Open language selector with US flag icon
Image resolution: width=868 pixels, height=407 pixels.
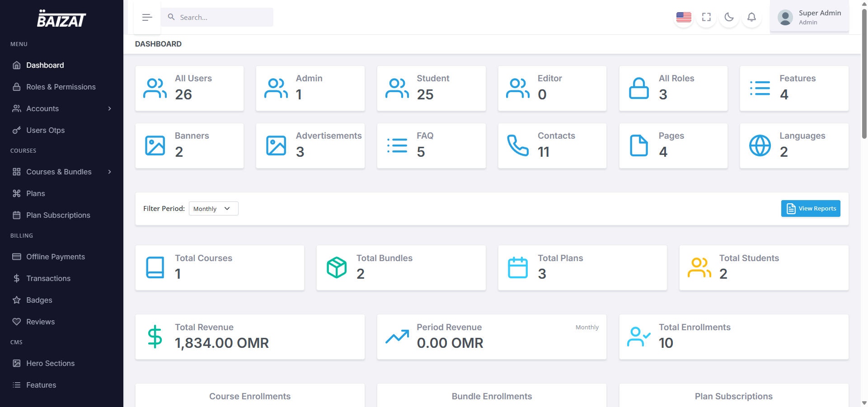pos(684,17)
